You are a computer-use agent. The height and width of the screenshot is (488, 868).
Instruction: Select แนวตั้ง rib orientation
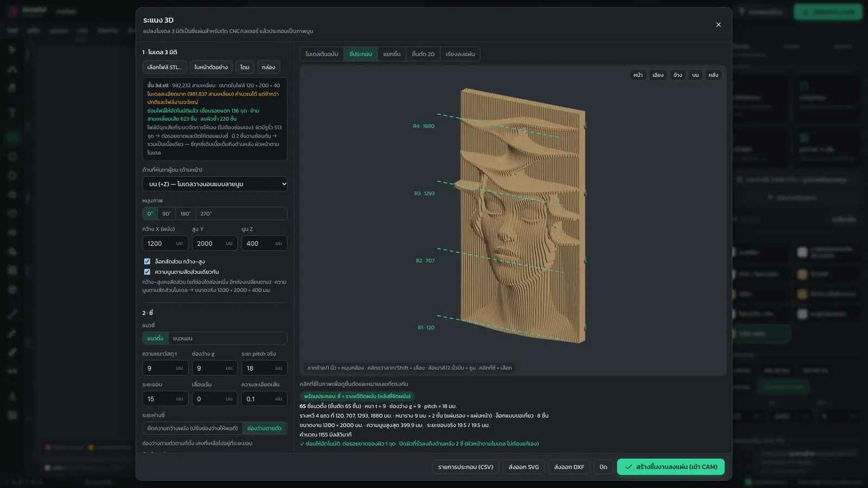point(155,338)
